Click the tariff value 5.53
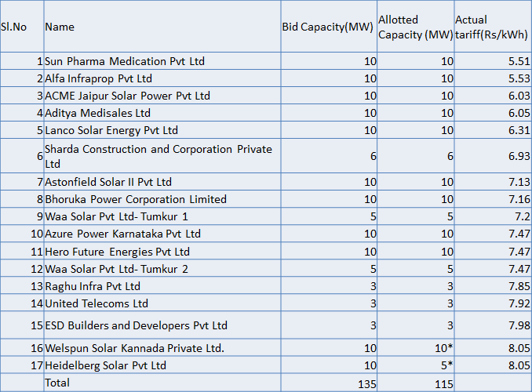The width and height of the screenshot is (532, 392). click(x=519, y=78)
